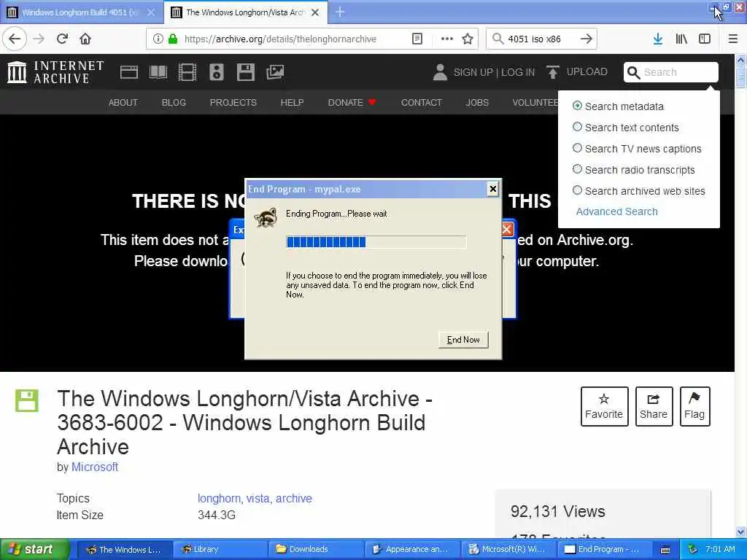Open the CONTACT menu item

[x=422, y=102]
